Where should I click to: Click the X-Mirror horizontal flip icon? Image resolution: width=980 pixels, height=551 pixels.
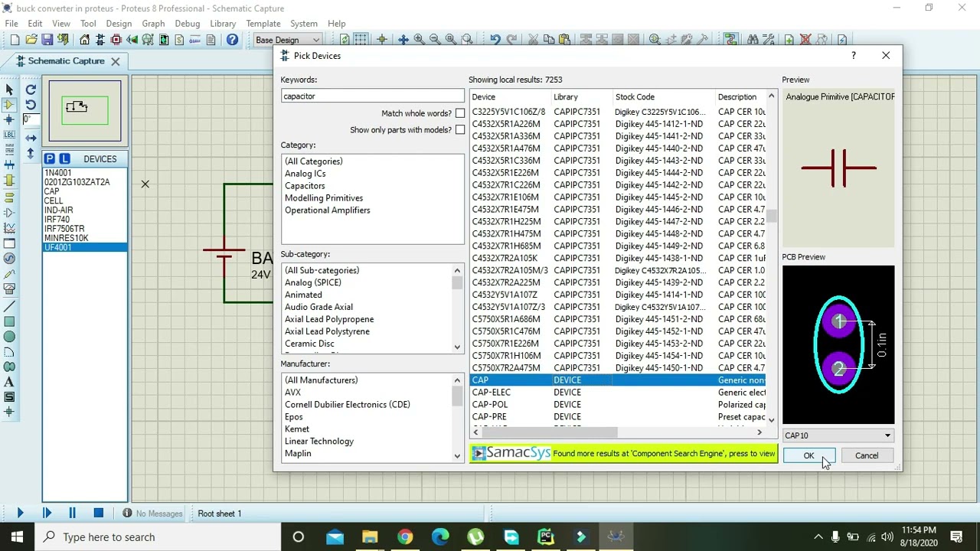(31, 139)
